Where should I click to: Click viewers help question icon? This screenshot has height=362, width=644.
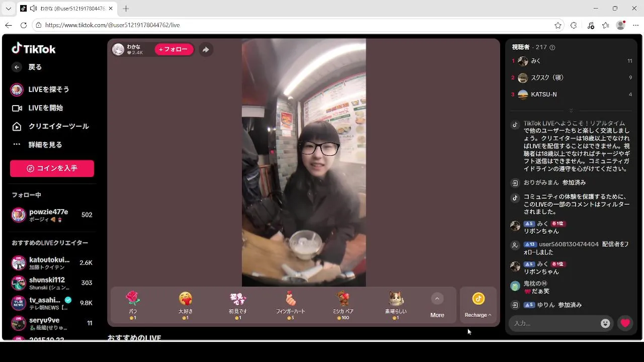[552, 47]
